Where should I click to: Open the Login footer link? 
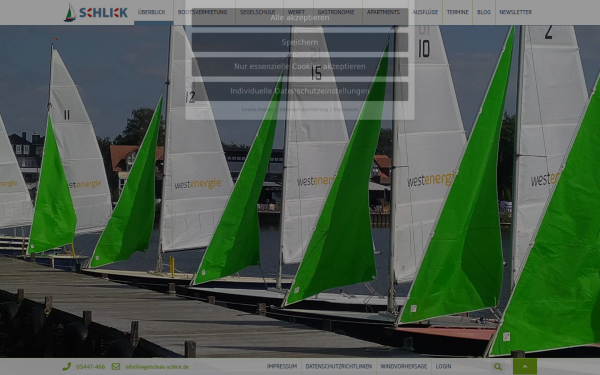(443, 366)
